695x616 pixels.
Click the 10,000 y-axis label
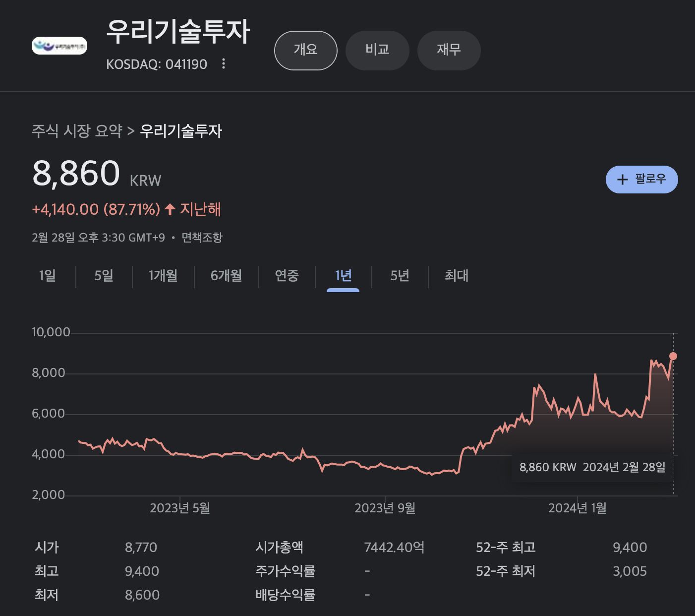[51, 332]
